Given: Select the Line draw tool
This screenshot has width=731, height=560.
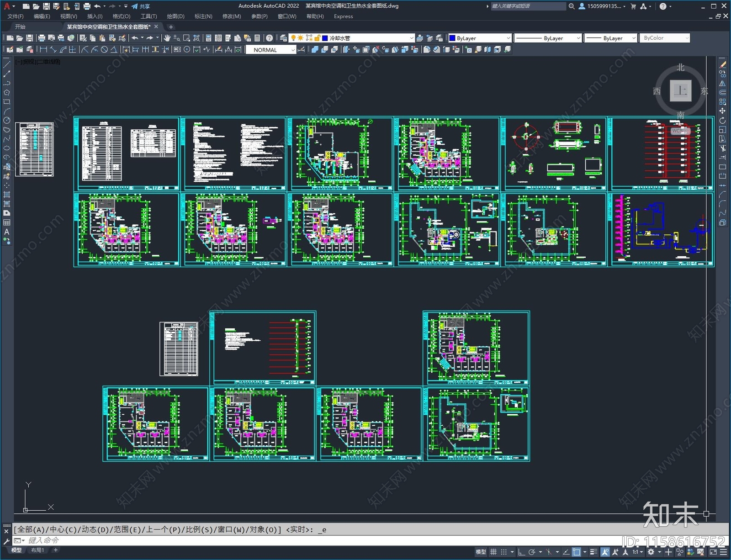Looking at the screenshot, I should point(7,65).
